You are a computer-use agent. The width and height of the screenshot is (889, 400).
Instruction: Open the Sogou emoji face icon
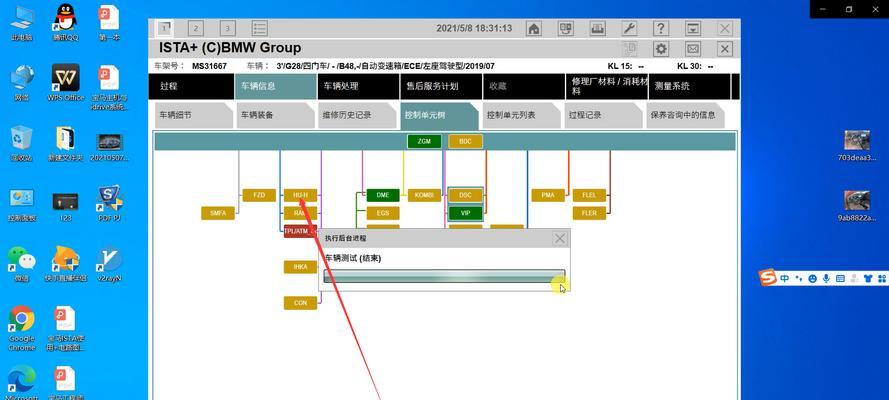tap(813, 278)
